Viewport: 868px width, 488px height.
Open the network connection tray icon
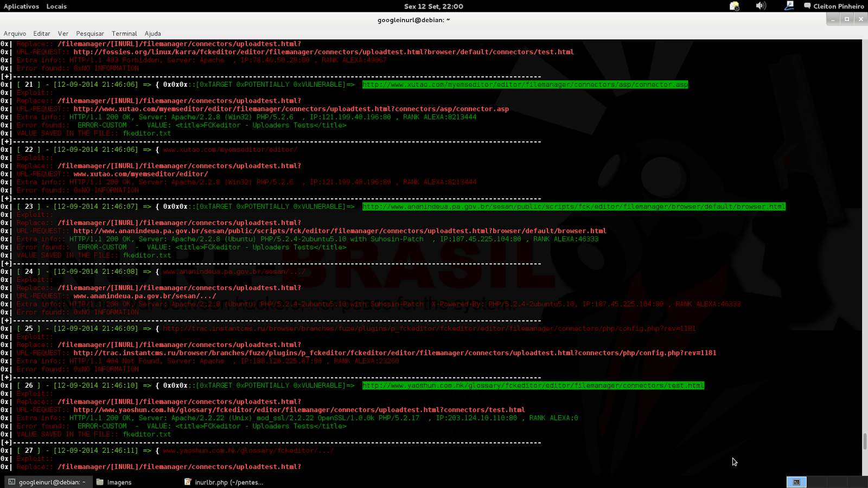click(789, 6)
